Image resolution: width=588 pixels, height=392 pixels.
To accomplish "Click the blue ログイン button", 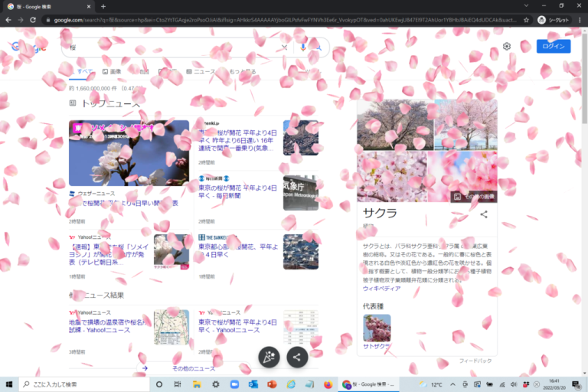I will click(553, 47).
